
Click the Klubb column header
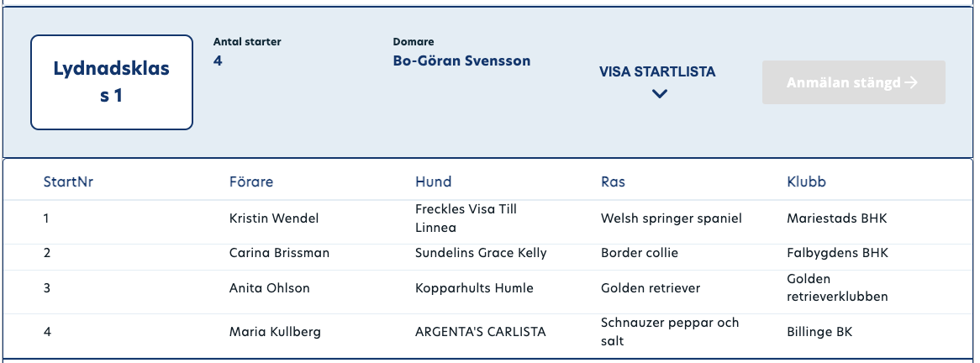tap(806, 181)
